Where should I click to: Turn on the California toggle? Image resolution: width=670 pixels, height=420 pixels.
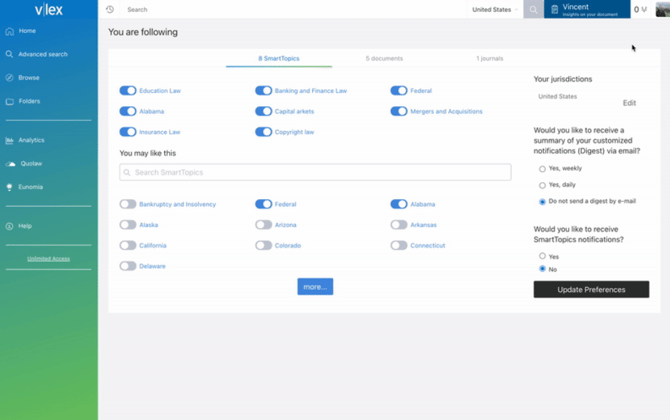[x=128, y=246]
